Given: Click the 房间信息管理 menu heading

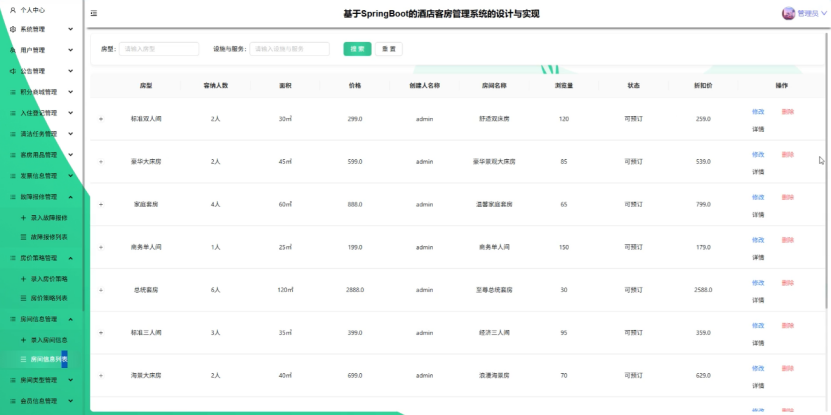Looking at the screenshot, I should [41, 319].
